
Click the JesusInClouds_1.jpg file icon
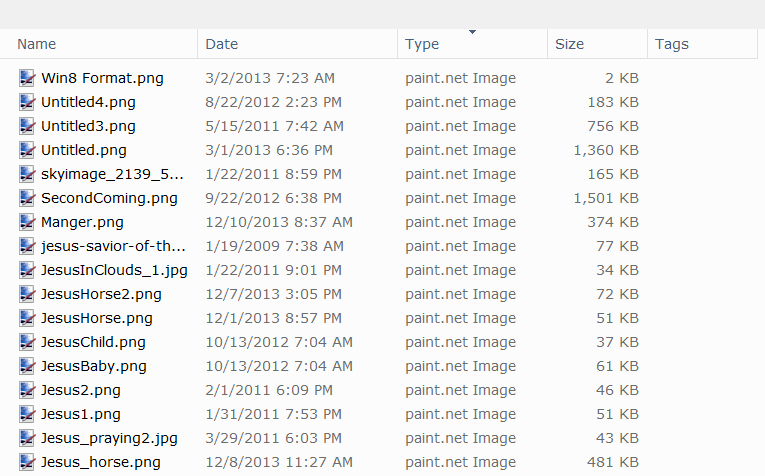click(27, 270)
